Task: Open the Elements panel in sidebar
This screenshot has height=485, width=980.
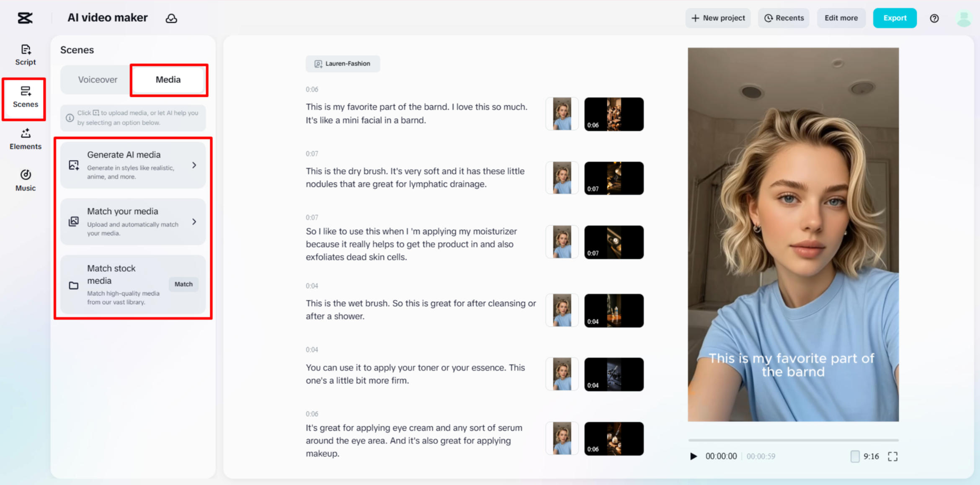Action: point(25,139)
